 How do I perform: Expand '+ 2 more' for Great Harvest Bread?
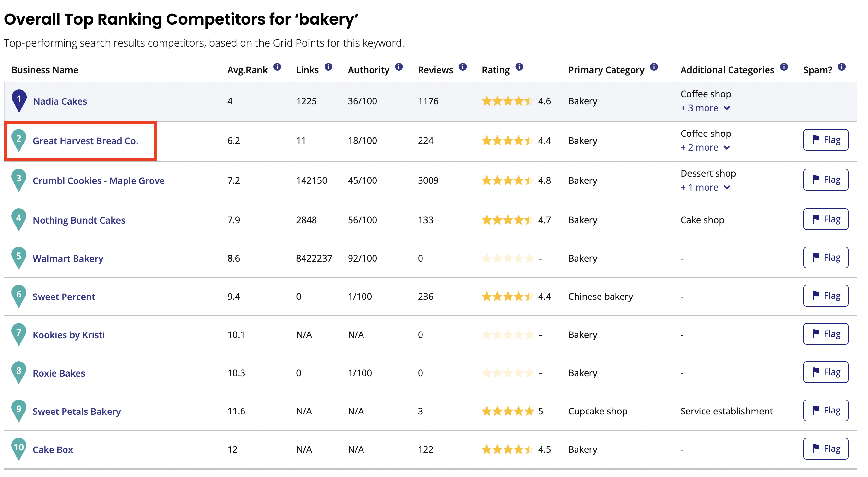705,147
